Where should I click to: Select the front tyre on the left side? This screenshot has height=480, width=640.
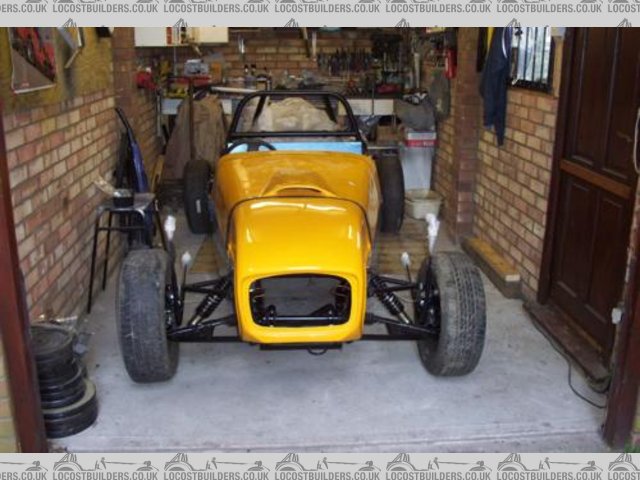(x=147, y=315)
